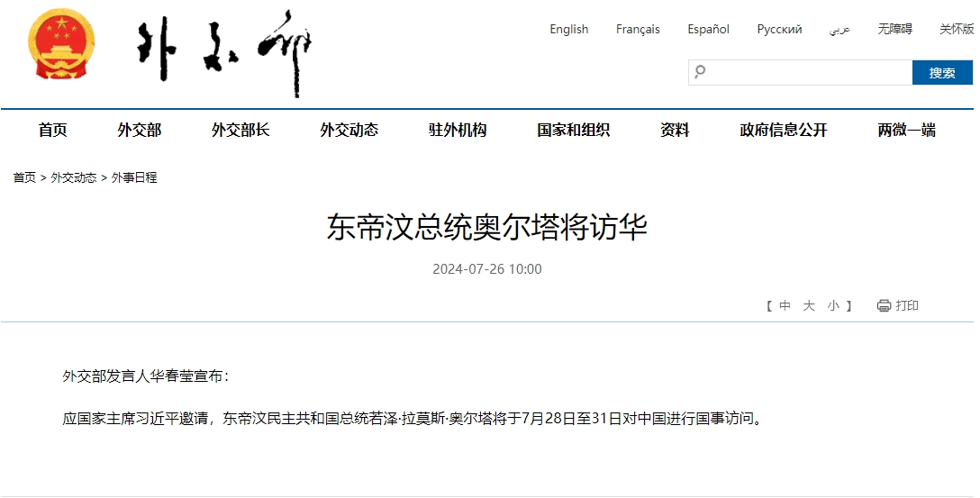Open the 外交动态 menu
This screenshot has width=980, height=498.
(x=349, y=130)
